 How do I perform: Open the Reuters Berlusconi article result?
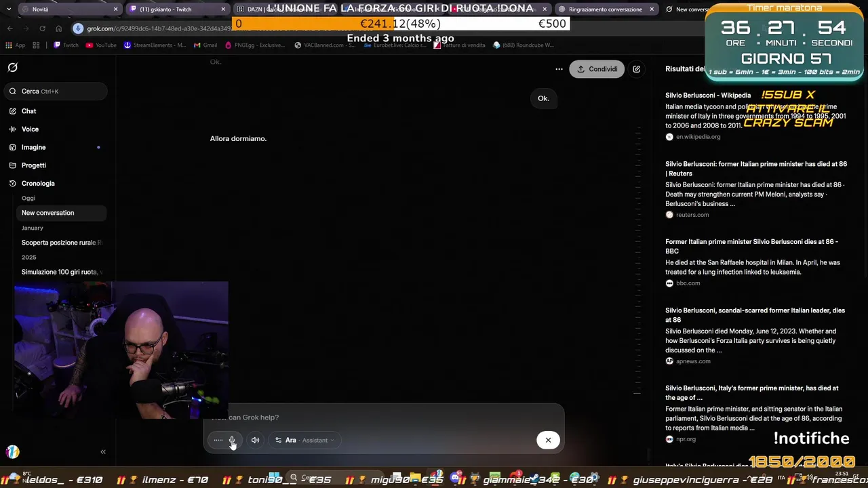(x=755, y=169)
